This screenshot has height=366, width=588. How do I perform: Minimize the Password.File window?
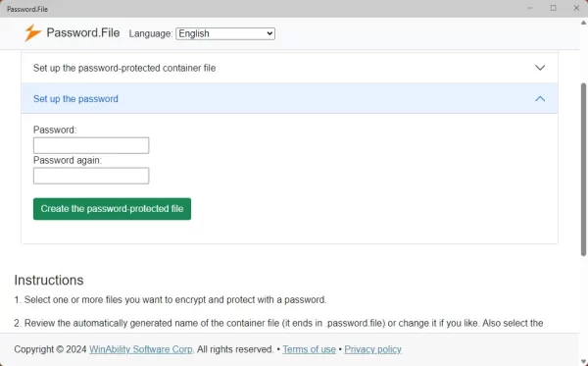click(530, 8)
